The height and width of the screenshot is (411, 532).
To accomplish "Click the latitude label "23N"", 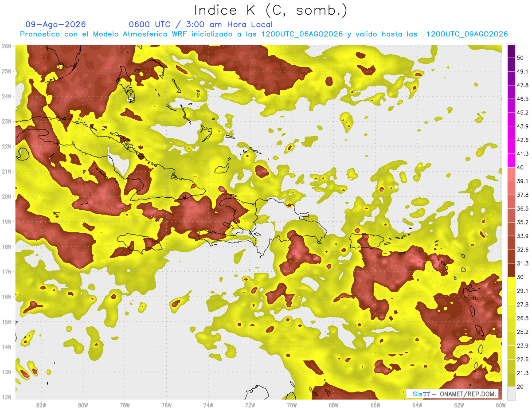I will pos(7,121).
